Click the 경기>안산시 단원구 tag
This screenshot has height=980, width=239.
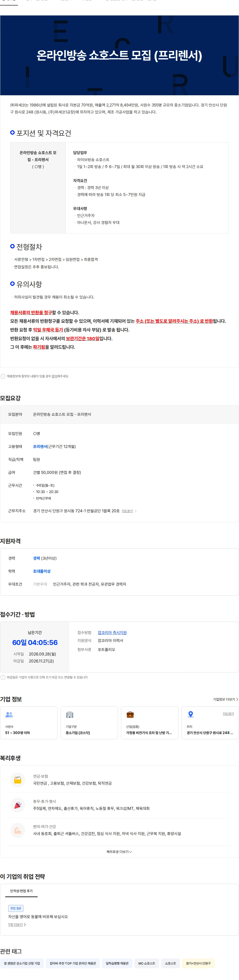tap(198, 963)
